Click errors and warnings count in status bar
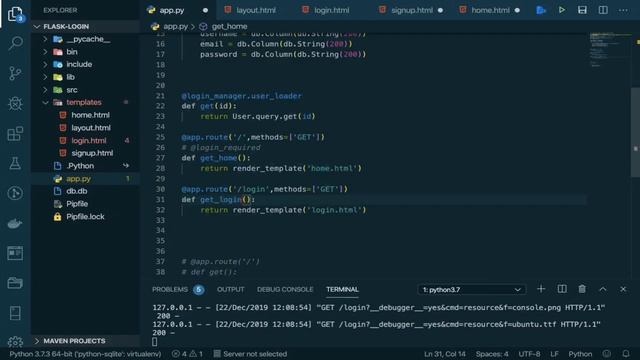 coord(187,354)
